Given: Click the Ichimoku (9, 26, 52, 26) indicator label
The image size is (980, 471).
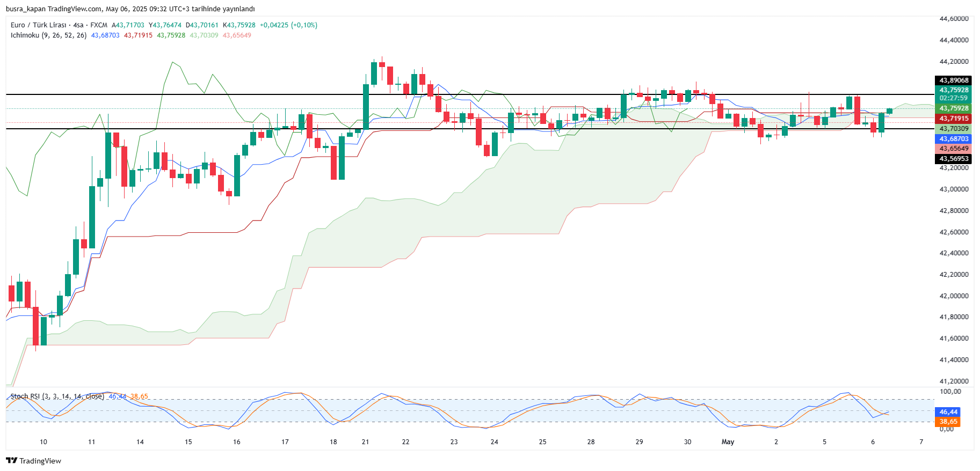Looking at the screenshot, I should coord(48,35).
